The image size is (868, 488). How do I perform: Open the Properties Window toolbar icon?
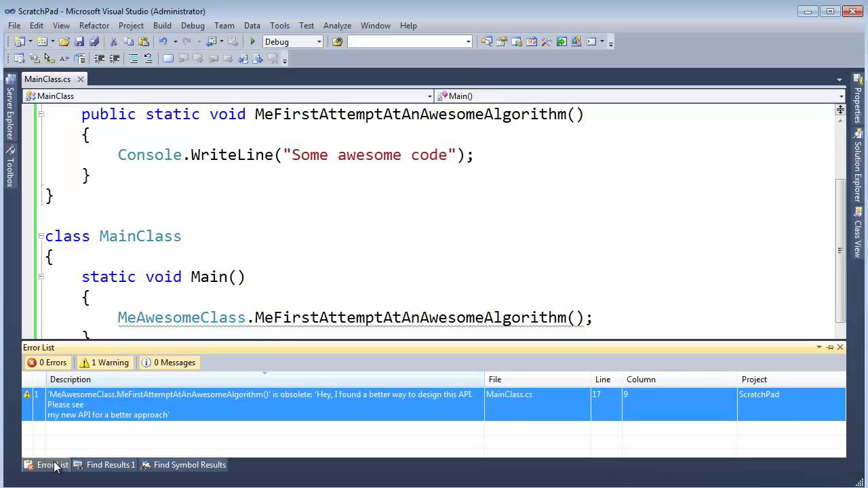click(x=502, y=41)
